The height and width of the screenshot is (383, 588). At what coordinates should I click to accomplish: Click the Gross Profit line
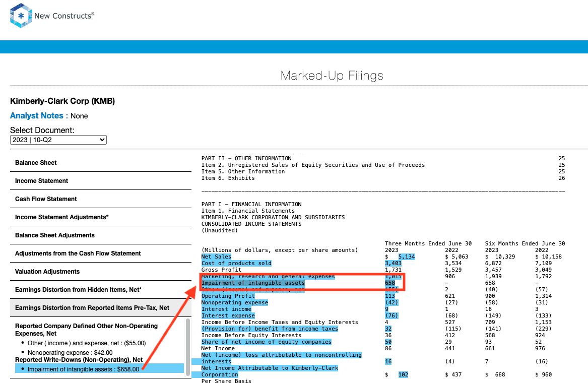[x=221, y=270]
